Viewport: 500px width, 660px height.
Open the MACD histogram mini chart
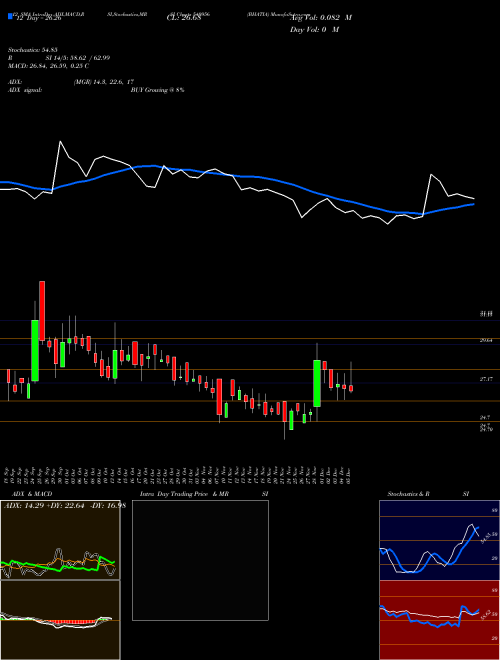[60, 620]
